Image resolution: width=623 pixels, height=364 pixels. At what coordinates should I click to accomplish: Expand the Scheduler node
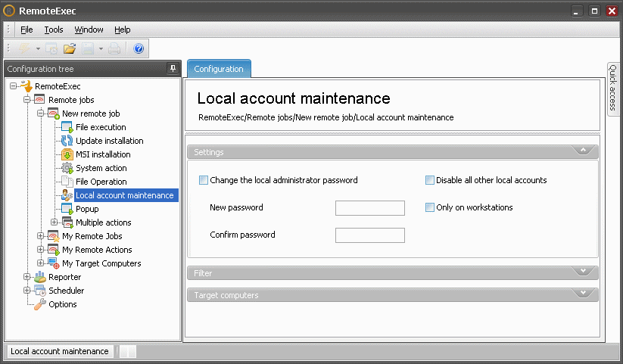pos(27,290)
